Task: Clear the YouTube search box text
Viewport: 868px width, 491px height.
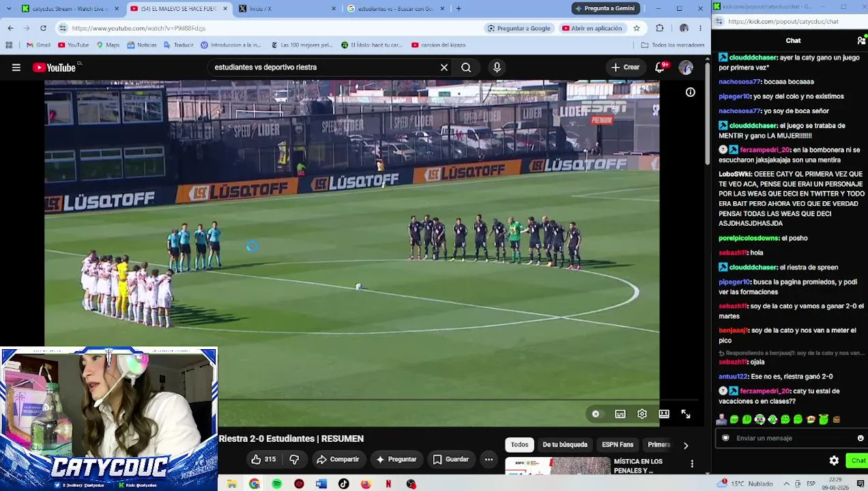Action: pyautogui.click(x=444, y=68)
